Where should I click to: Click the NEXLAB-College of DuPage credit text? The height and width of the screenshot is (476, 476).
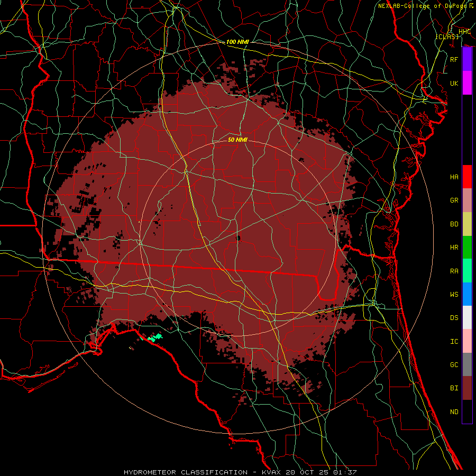[422, 6]
